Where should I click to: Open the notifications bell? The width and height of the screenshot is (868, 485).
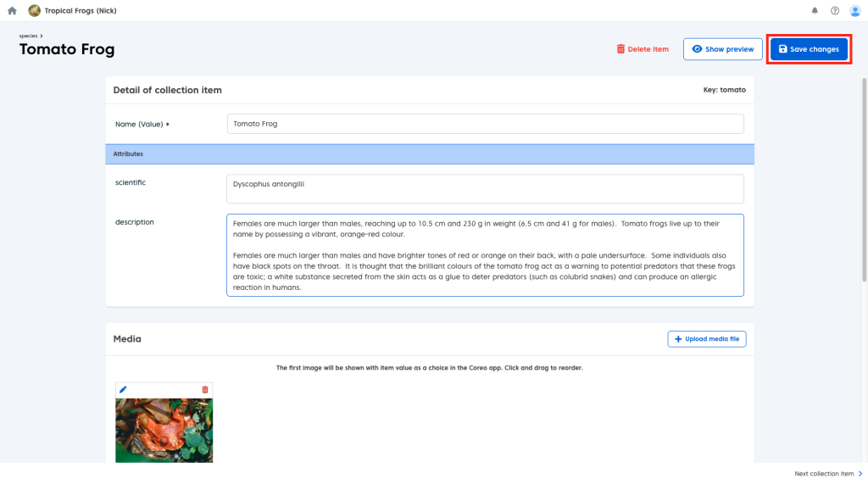click(x=815, y=11)
